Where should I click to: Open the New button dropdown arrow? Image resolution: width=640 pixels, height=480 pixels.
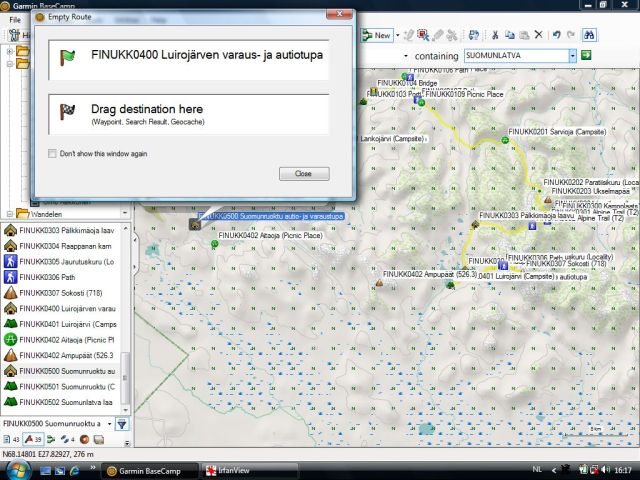pyautogui.click(x=398, y=35)
